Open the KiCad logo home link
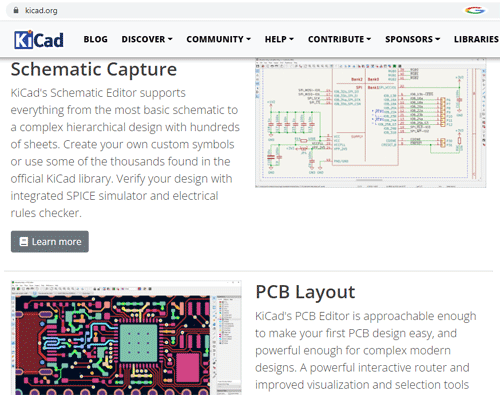 pyautogui.click(x=39, y=40)
